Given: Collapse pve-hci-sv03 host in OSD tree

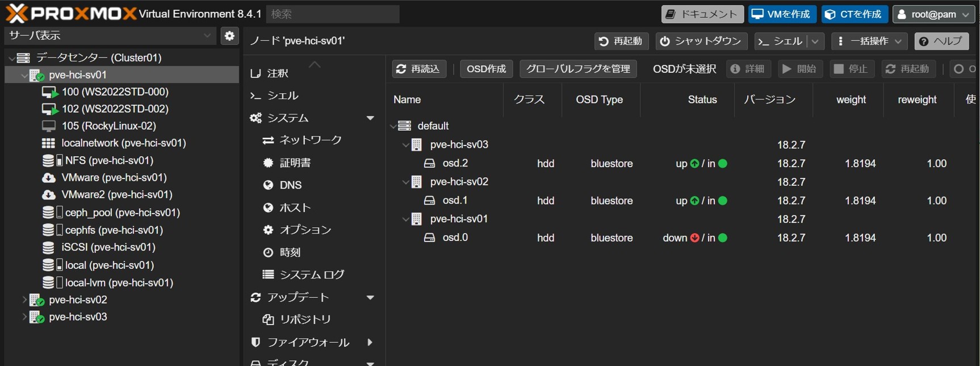Looking at the screenshot, I should click(x=405, y=145).
